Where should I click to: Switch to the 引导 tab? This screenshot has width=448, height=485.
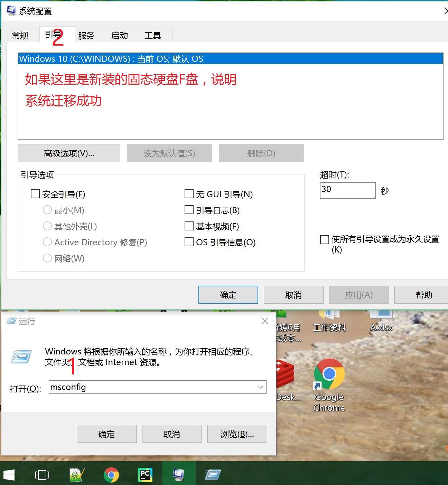coord(57,35)
